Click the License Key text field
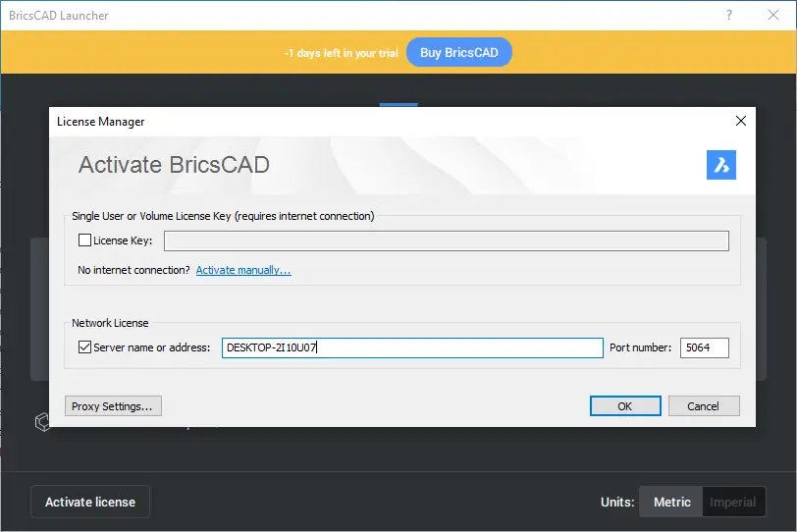This screenshot has width=797, height=532. [447, 241]
